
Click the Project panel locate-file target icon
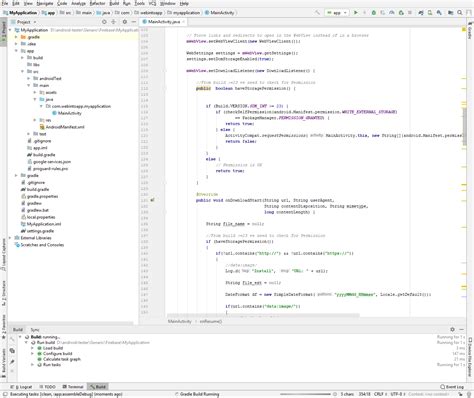[104, 22]
